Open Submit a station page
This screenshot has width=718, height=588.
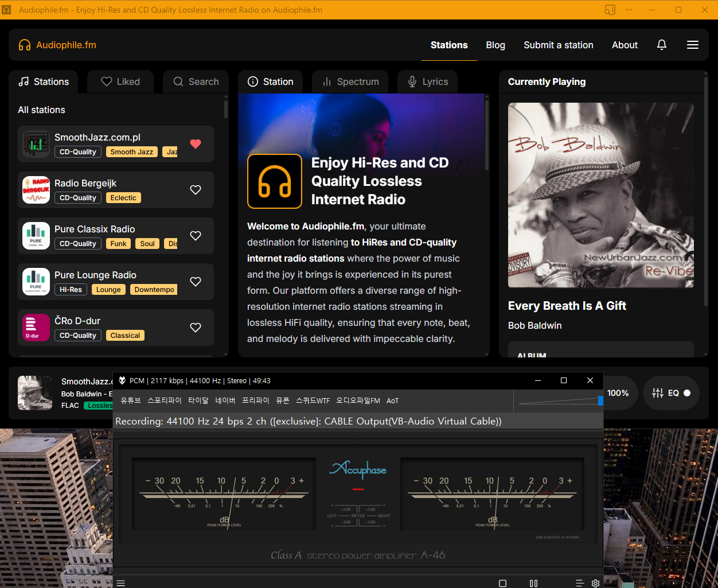(559, 45)
